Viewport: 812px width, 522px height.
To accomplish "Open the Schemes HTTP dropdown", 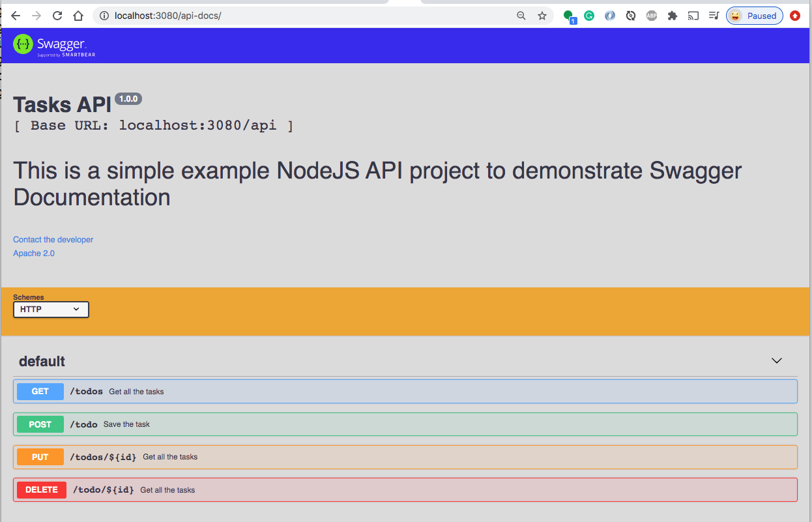I will tap(51, 309).
